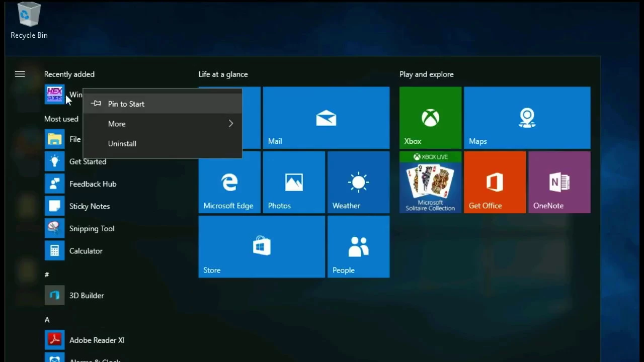Click the Get Office tile

point(495,182)
